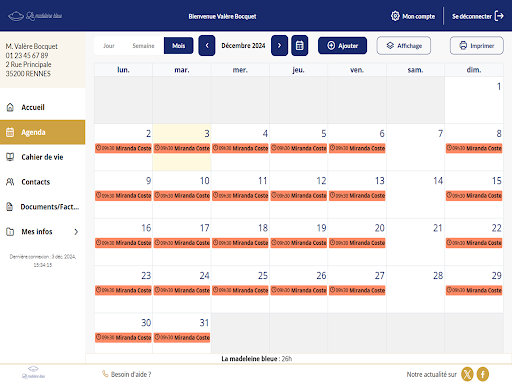This screenshot has width=512, height=384.
Task: Click the Décembre 2024 month label
Action: pyautogui.click(x=243, y=46)
